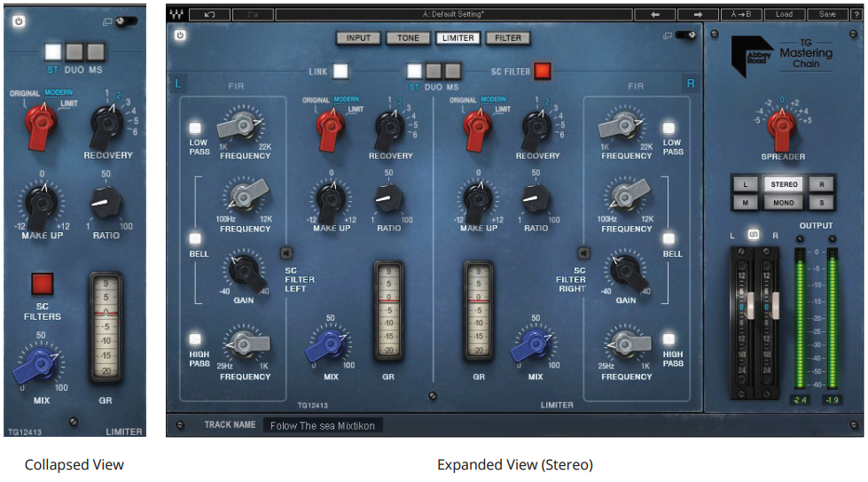Switch to the INPUT module tab
Image resolution: width=868 pixels, height=482 pixels.
pos(358,38)
